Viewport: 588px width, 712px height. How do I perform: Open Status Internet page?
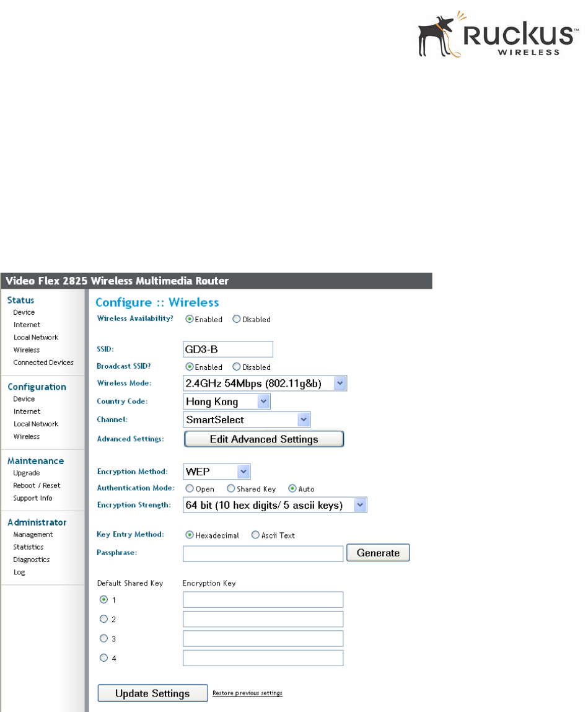click(27, 325)
